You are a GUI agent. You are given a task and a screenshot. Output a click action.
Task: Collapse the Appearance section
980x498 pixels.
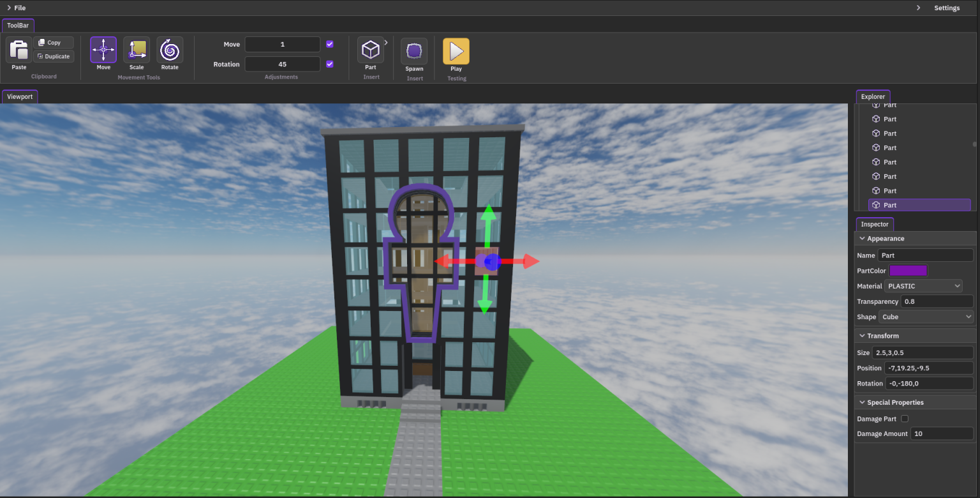pyautogui.click(x=863, y=239)
